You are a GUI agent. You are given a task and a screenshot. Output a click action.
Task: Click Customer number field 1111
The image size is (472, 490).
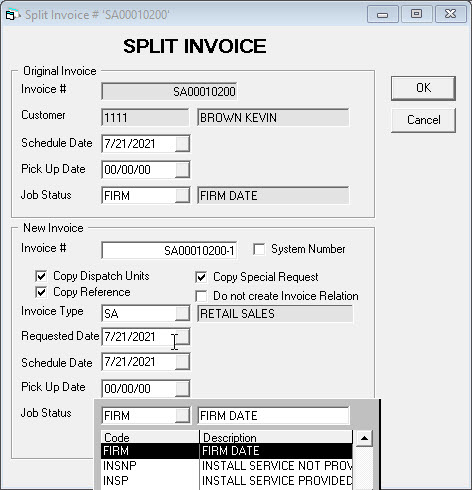145,118
